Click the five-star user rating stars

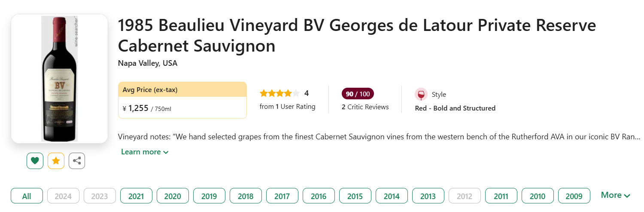279,93
